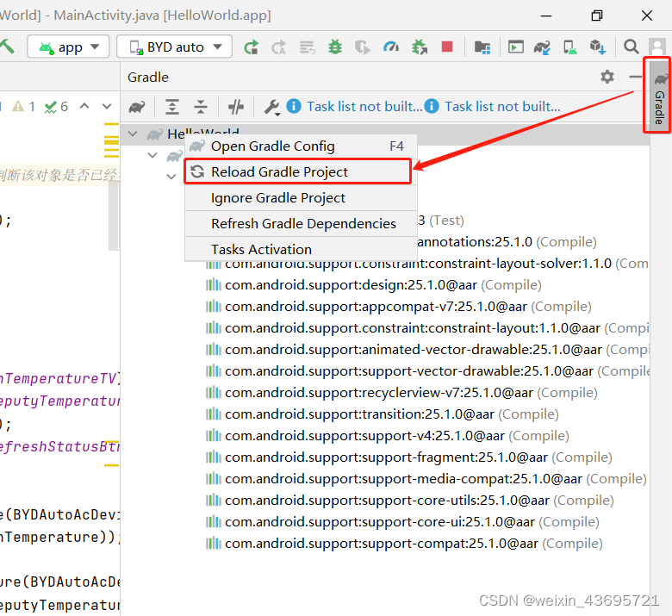The width and height of the screenshot is (672, 616).
Task: Select appcompat-v7:25.1.0@aar dependency
Action: (x=398, y=307)
